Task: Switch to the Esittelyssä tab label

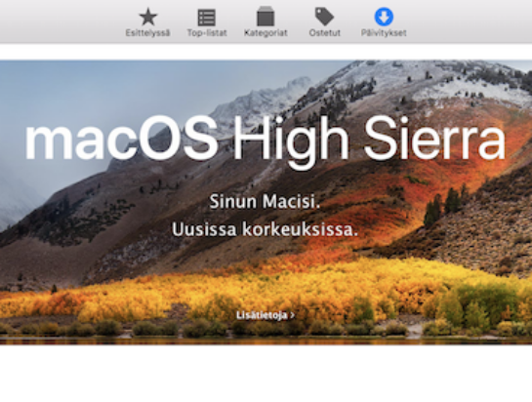Action: pos(148,33)
